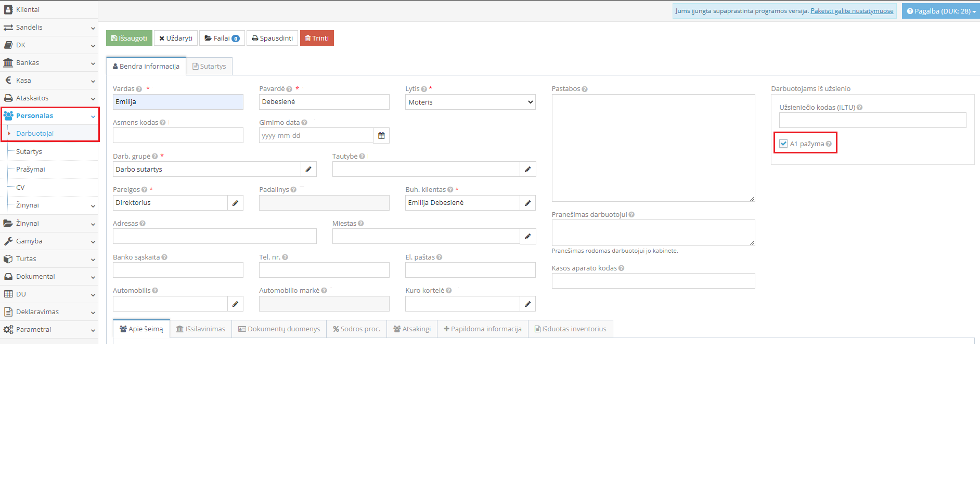Switch to the Išsilavinimas tab
Viewport: 980px width, 479px height.
click(x=201, y=329)
